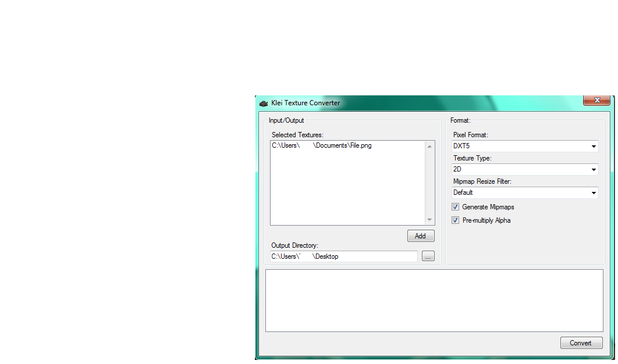Open the Mipmap Resize Filter dropdown

[524, 193]
